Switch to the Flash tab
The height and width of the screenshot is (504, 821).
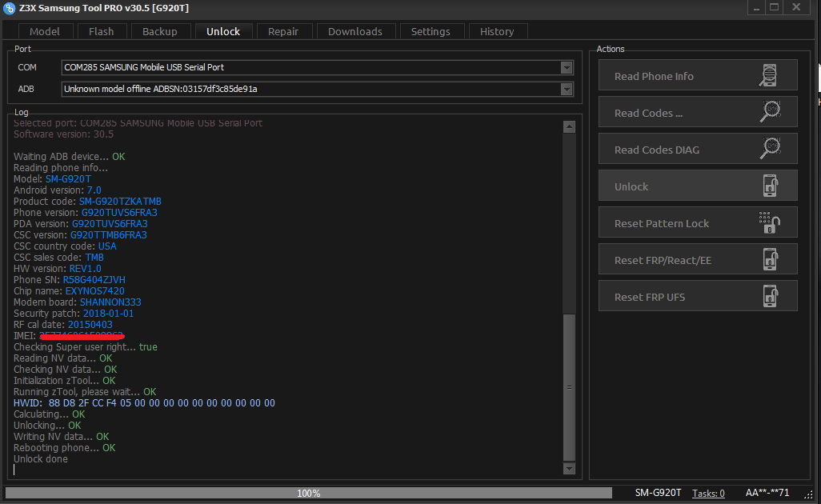(x=101, y=31)
